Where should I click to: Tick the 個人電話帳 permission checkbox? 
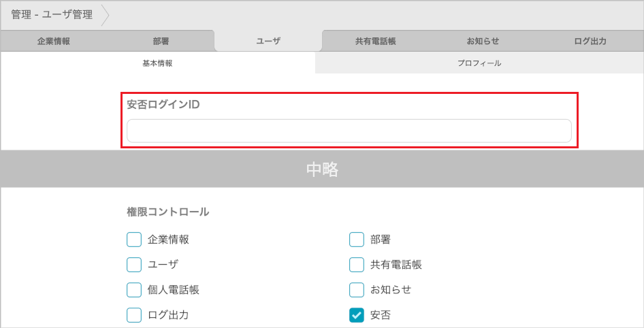pyautogui.click(x=134, y=290)
